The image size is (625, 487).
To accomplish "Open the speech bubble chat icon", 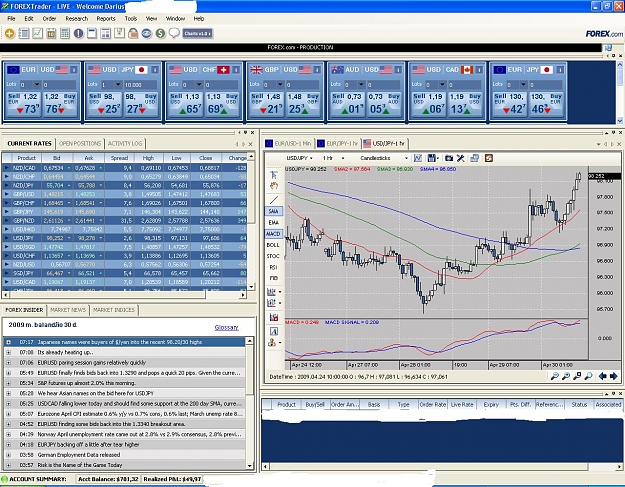I will [x=174, y=33].
